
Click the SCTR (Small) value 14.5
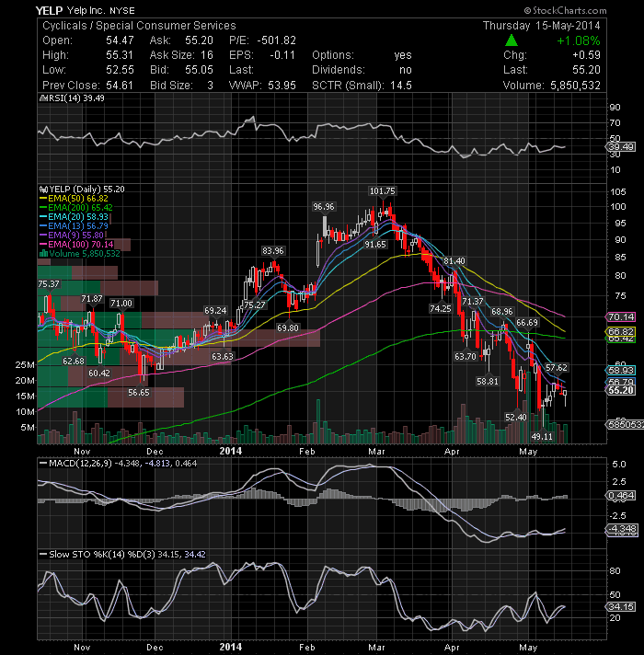pos(401,86)
